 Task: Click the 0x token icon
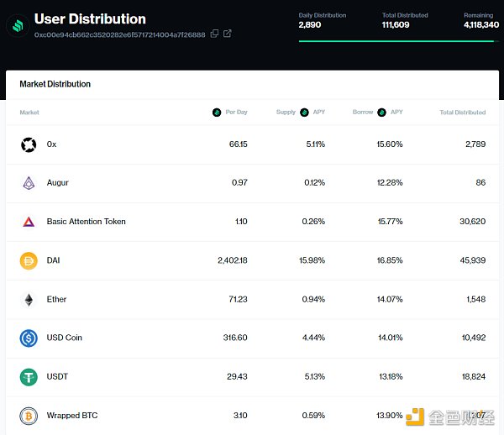point(29,144)
